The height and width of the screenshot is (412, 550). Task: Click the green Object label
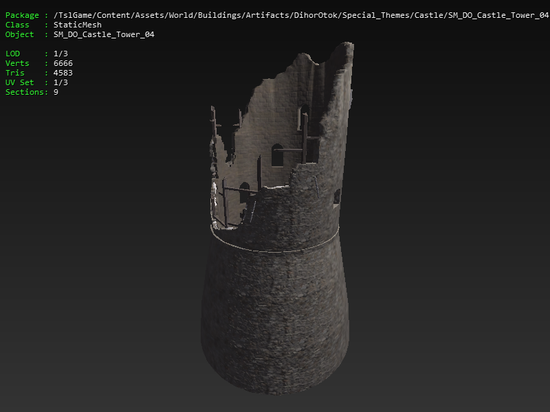tap(20, 35)
